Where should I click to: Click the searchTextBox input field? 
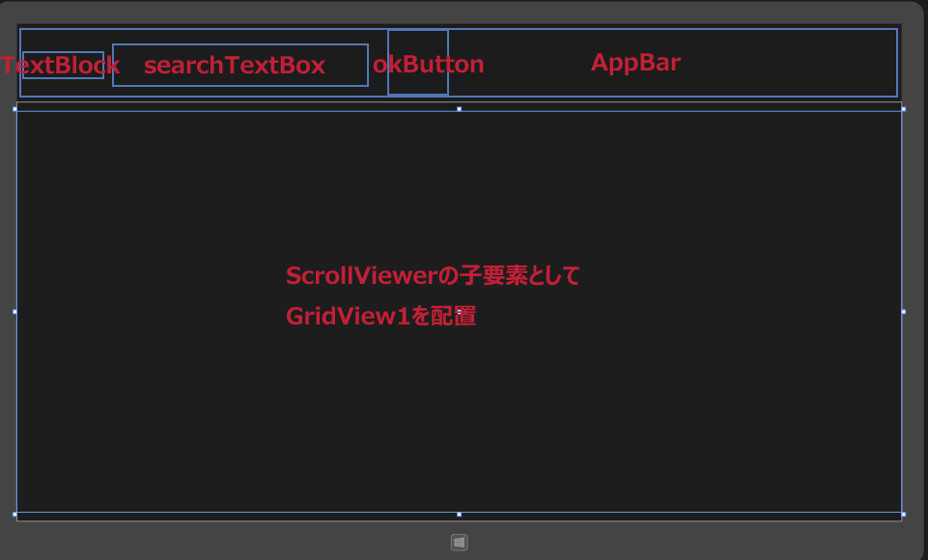pos(240,65)
